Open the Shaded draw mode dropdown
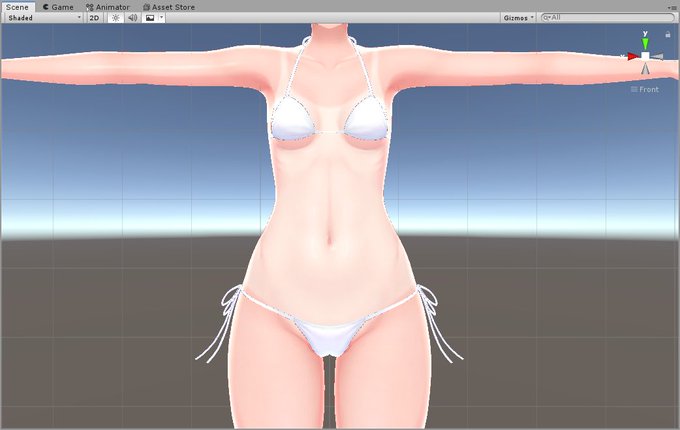The height and width of the screenshot is (430, 680). 43,18
